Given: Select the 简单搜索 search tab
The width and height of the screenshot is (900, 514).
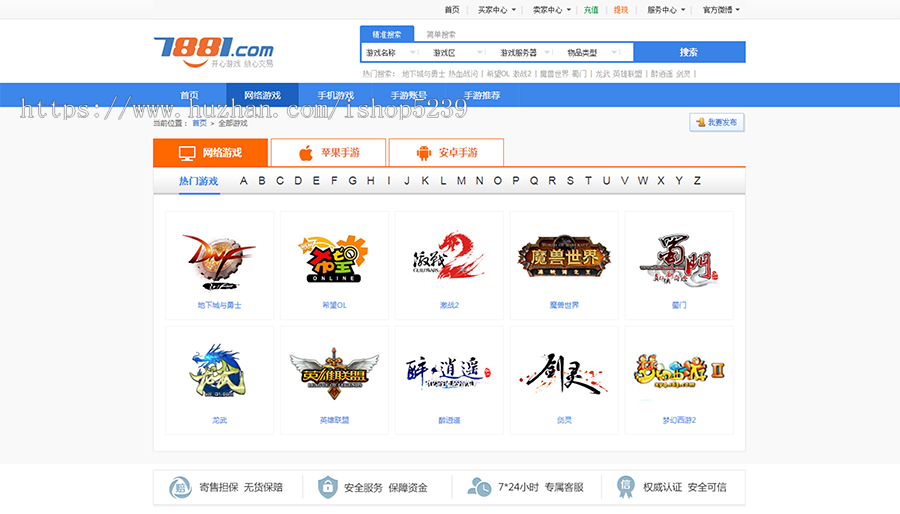Looking at the screenshot, I should pyautogui.click(x=441, y=34).
